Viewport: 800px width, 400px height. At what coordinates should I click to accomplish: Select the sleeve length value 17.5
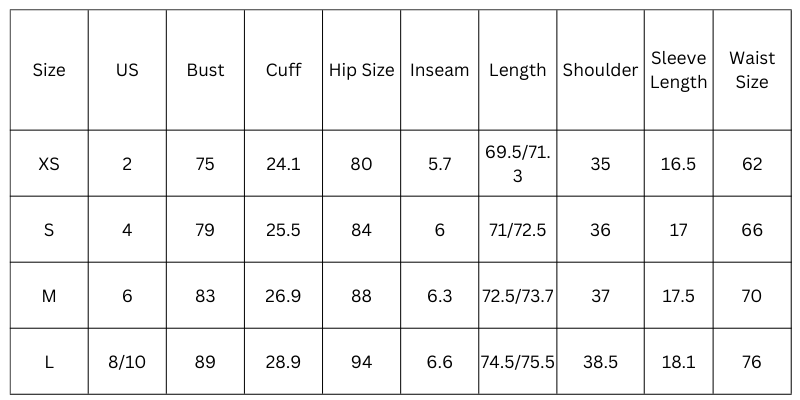click(678, 296)
